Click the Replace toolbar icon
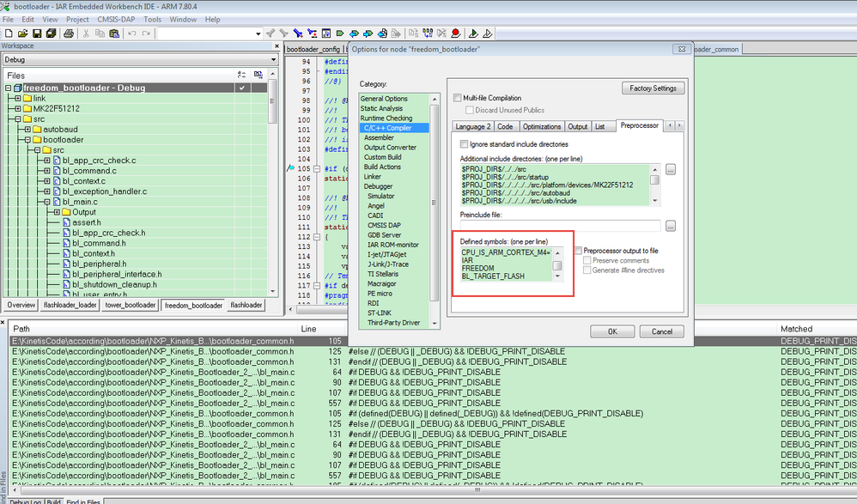This screenshot has width=857, height=504. (x=312, y=33)
